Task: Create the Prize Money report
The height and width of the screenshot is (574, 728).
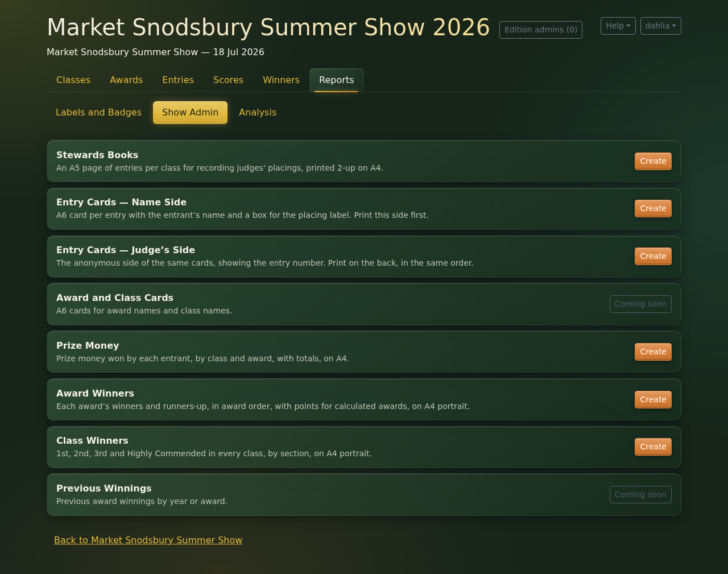Action: click(653, 352)
